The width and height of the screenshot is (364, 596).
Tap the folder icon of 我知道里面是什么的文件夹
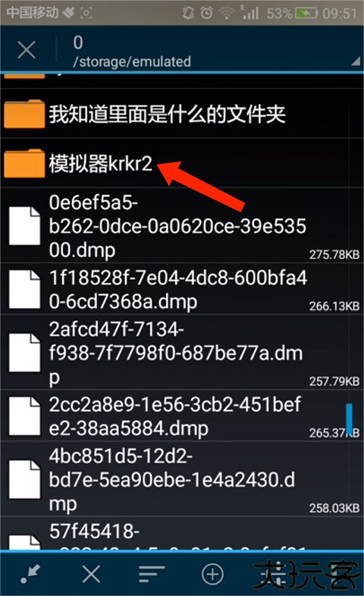pos(24,114)
